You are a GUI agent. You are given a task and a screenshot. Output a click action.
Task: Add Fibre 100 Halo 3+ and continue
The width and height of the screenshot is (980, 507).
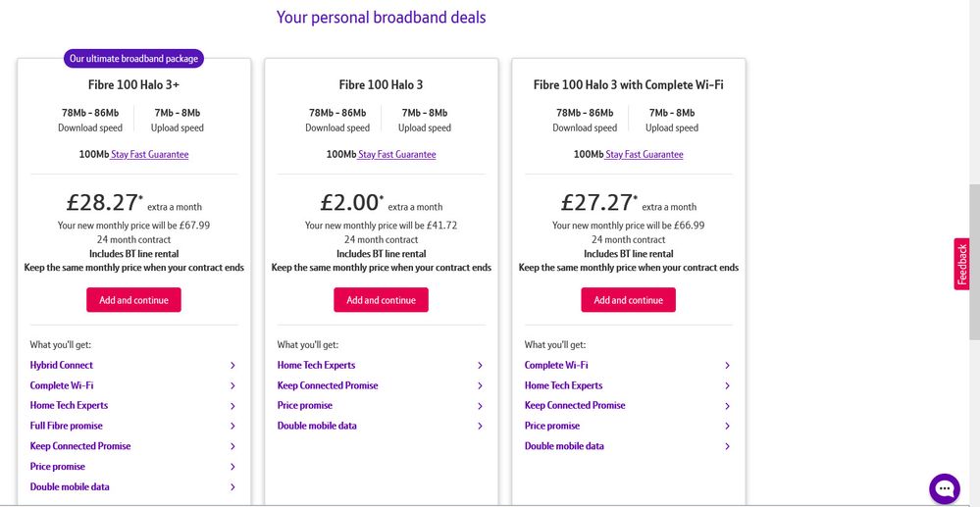click(x=133, y=300)
